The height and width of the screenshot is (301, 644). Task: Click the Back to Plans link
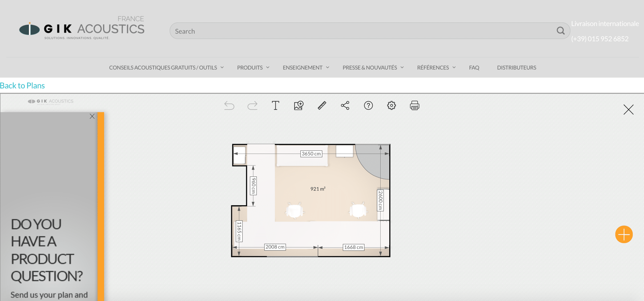[22, 86]
